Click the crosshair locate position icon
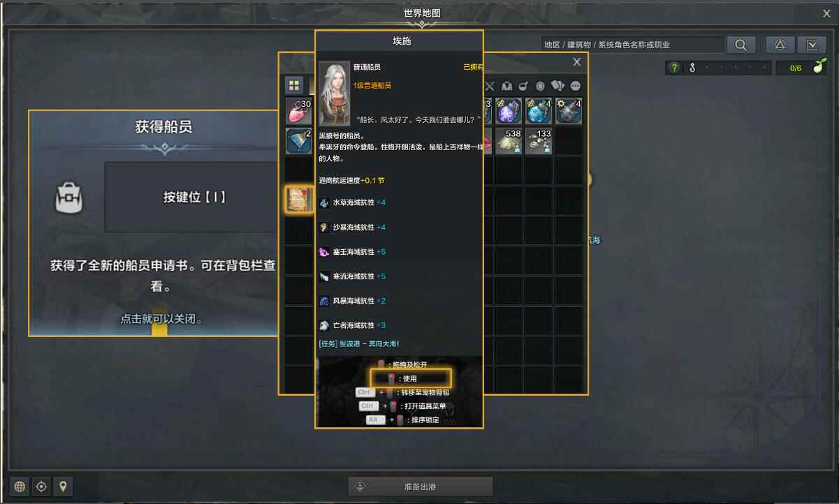 click(41, 487)
